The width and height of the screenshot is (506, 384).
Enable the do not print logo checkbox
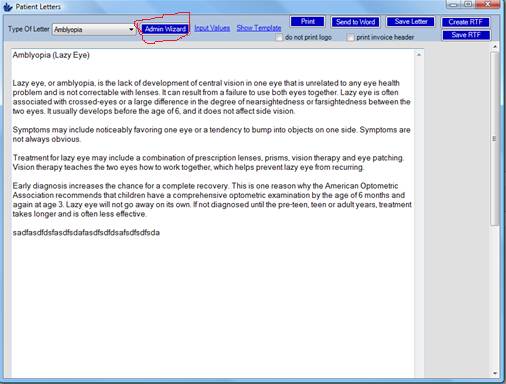pyautogui.click(x=279, y=37)
